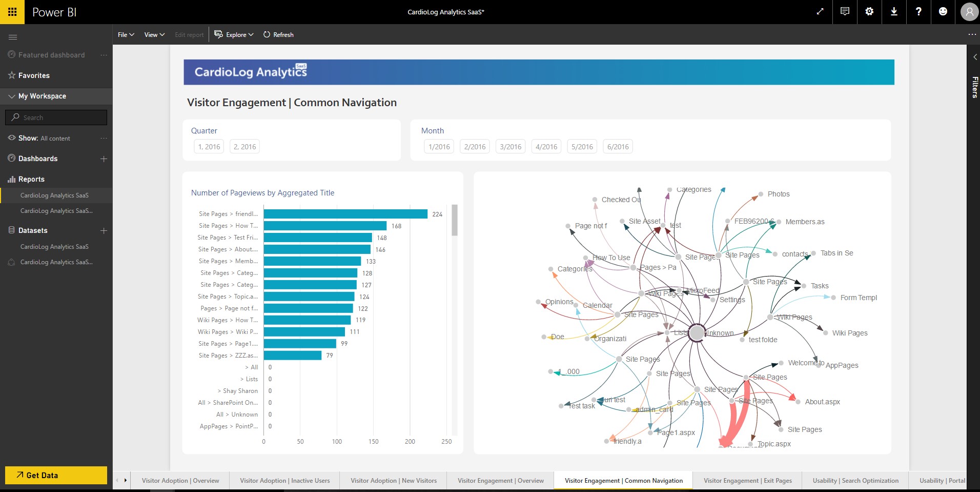The height and width of the screenshot is (492, 980).
Task: Open notifications icon in top bar
Action: point(845,11)
